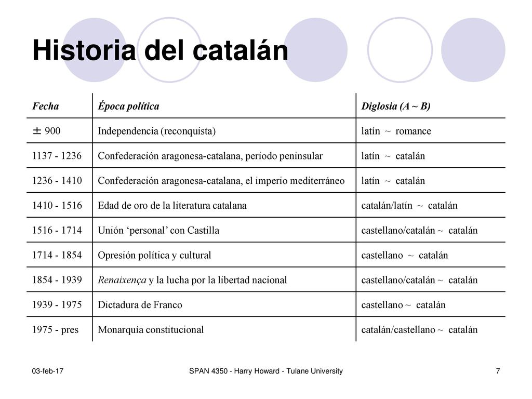Click the italic 'Renaixença' word
This screenshot has height=399, width=532.
pos(122,280)
